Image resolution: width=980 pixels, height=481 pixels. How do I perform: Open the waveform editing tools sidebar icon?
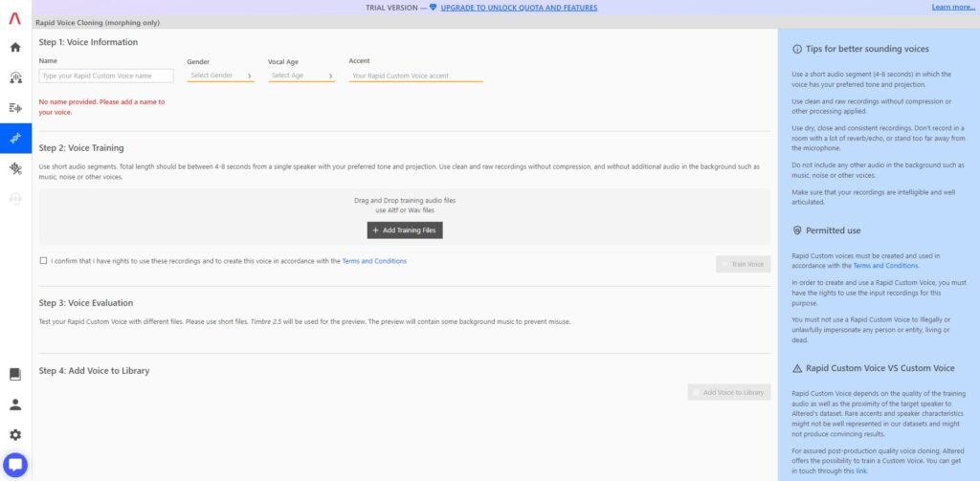[x=15, y=168]
